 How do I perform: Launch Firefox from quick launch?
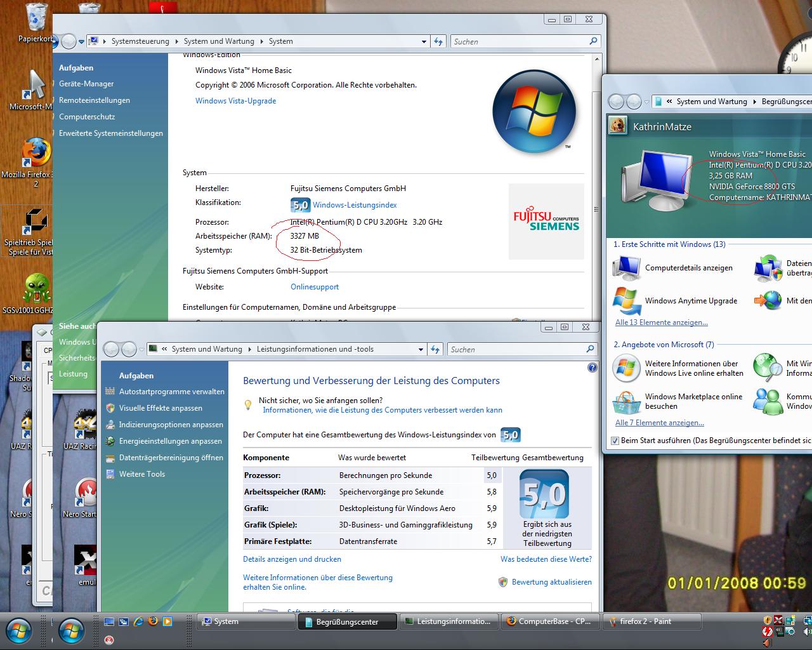(x=152, y=621)
